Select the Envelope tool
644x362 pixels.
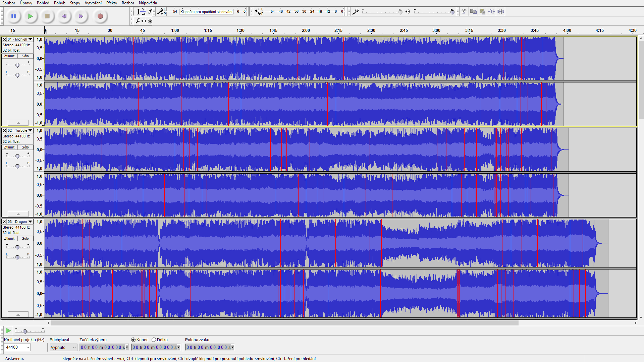[144, 12]
